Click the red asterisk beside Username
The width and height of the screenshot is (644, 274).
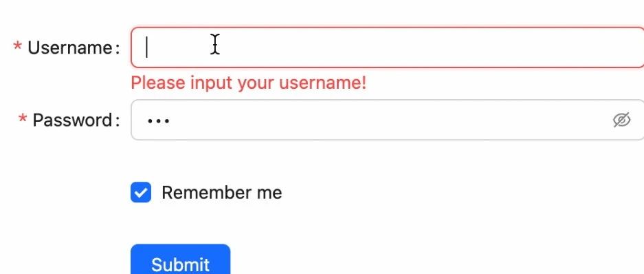click(17, 47)
